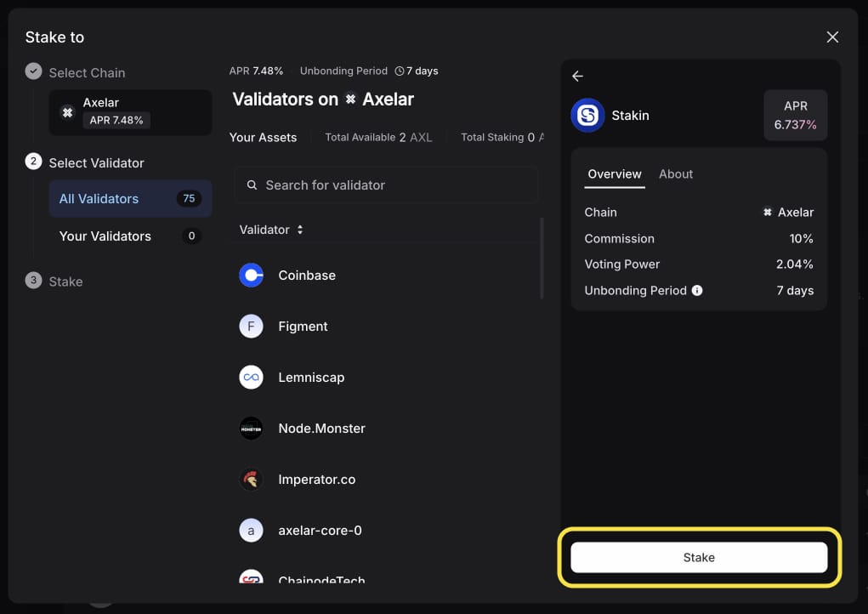Choose axelar-core-0 validator name
Image resolution: width=868 pixels, height=614 pixels.
coord(320,530)
